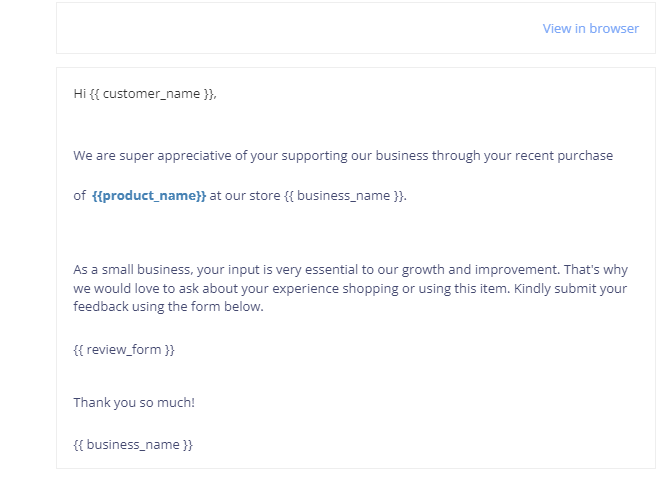Click the word Hi in the greeting
Image resolution: width=665 pixels, height=490 pixels.
pyautogui.click(x=80, y=93)
